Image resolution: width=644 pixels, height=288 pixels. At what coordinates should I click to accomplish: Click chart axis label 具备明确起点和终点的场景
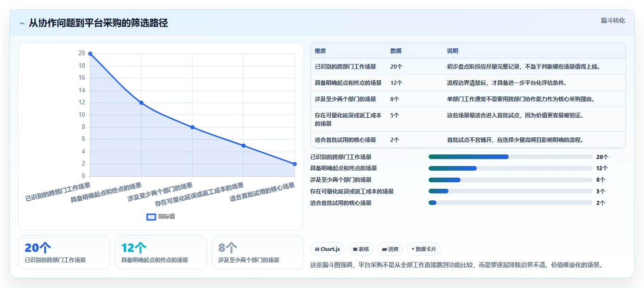[106, 193]
